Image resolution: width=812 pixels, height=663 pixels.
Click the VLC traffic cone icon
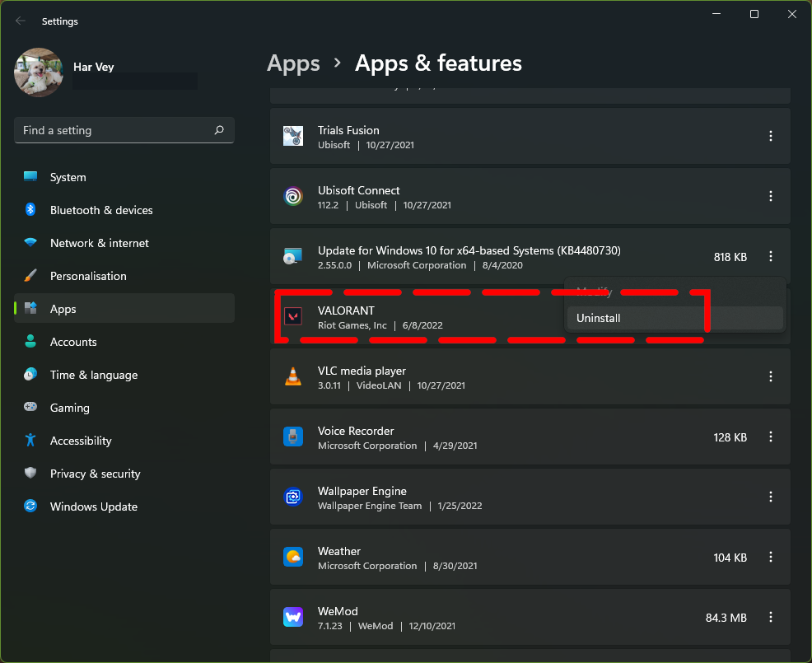click(x=293, y=376)
